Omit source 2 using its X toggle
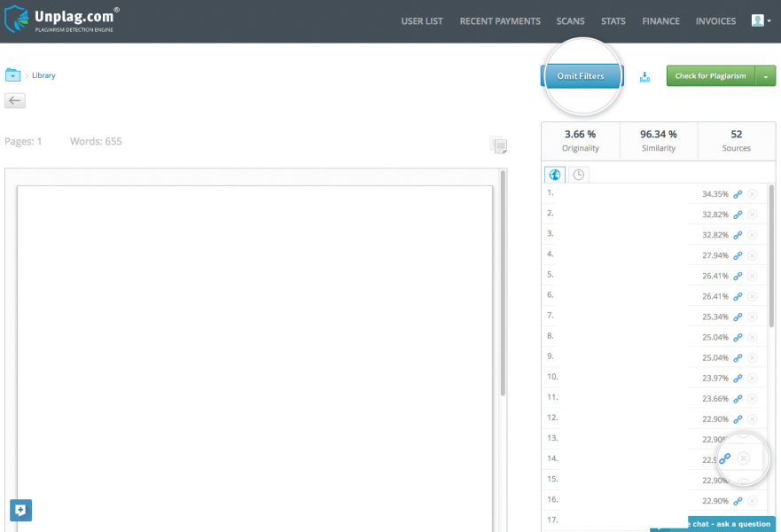The height and width of the screenshot is (532, 781). 752,215
